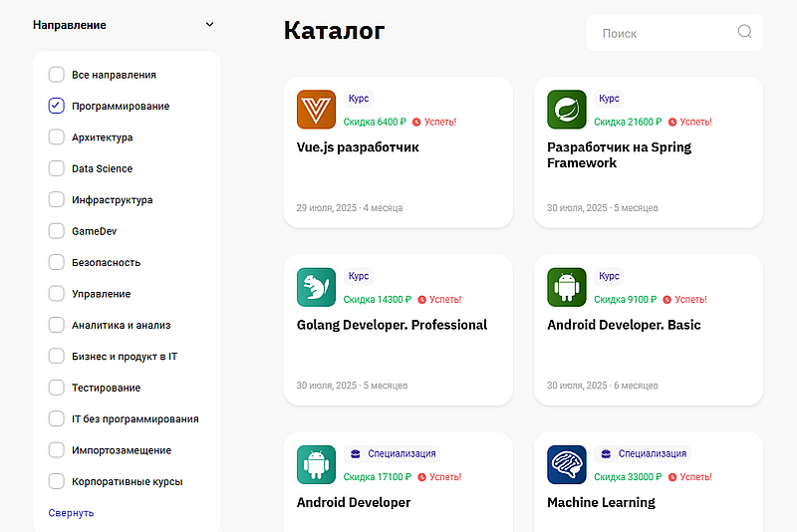Click the specialization icon on Machine Learning card
The height and width of the screenshot is (532, 797).
click(606, 453)
